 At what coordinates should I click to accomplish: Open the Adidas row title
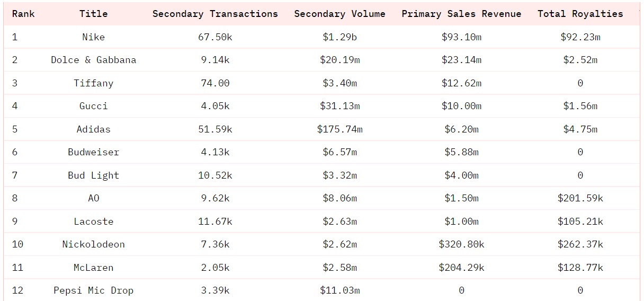(x=93, y=129)
